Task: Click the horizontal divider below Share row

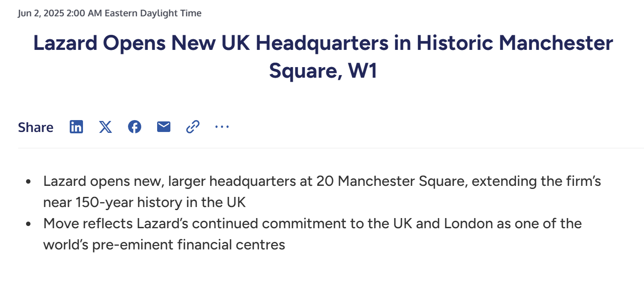Action: point(331,148)
